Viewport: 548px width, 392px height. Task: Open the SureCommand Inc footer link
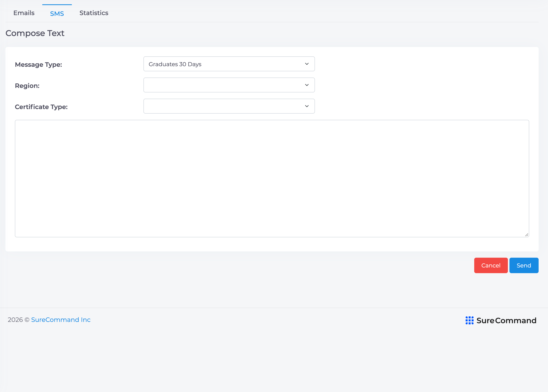tap(61, 320)
